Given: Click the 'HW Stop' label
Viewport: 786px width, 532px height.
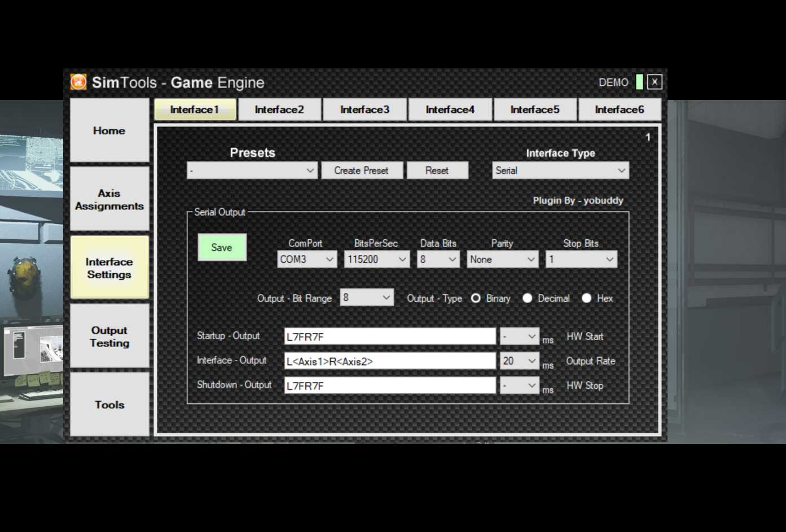Looking at the screenshot, I should pyautogui.click(x=585, y=386).
